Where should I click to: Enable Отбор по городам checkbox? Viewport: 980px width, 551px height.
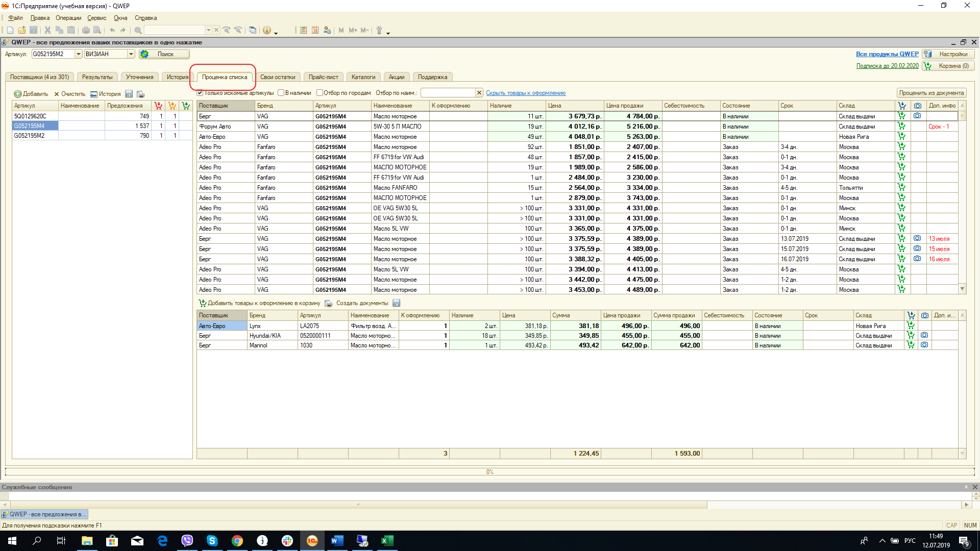pyautogui.click(x=320, y=93)
